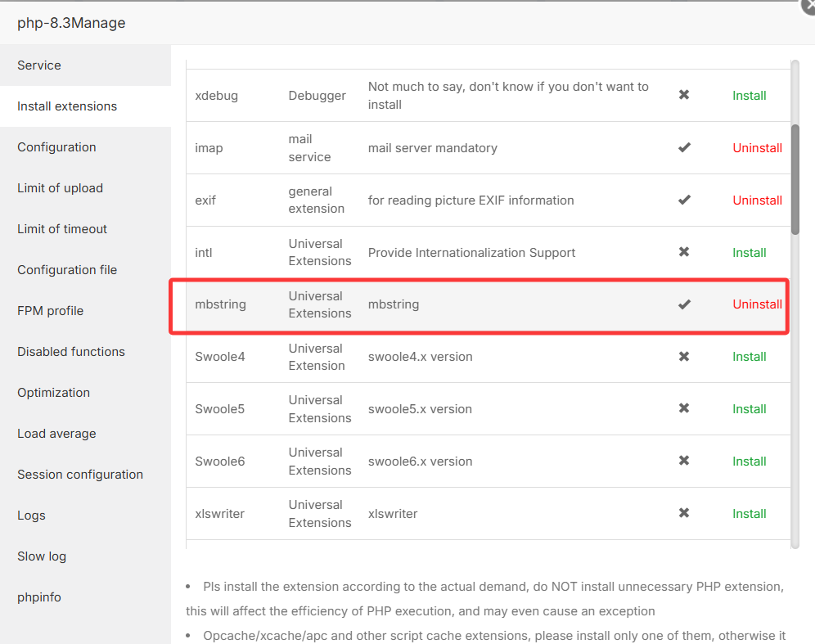Open the phpinfo tab
This screenshot has width=815, height=644.
(39, 597)
